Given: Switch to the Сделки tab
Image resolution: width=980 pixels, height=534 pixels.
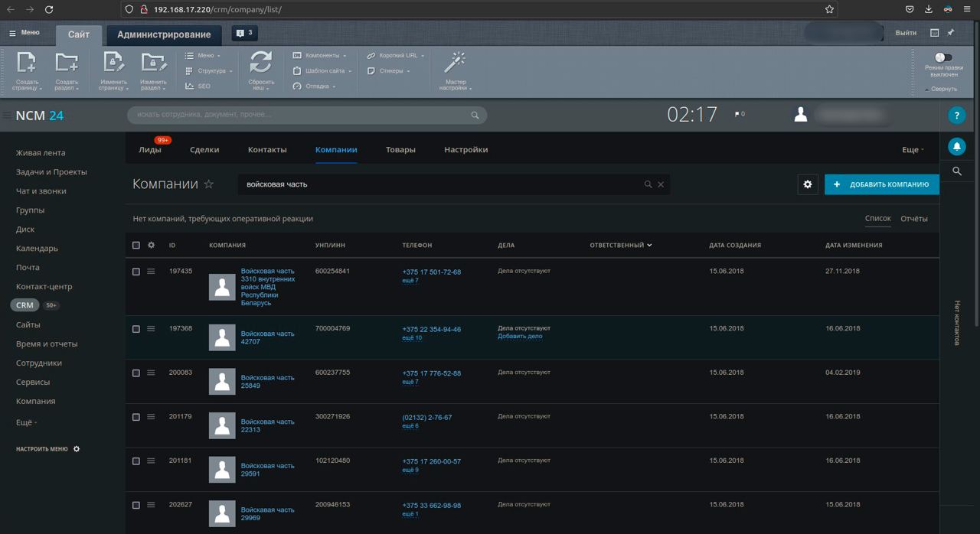Looking at the screenshot, I should tap(204, 150).
